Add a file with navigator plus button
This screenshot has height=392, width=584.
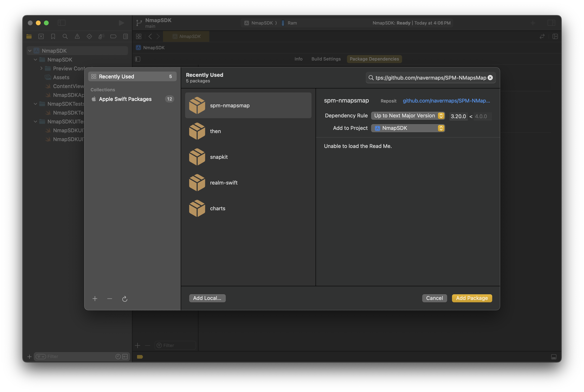tap(29, 357)
